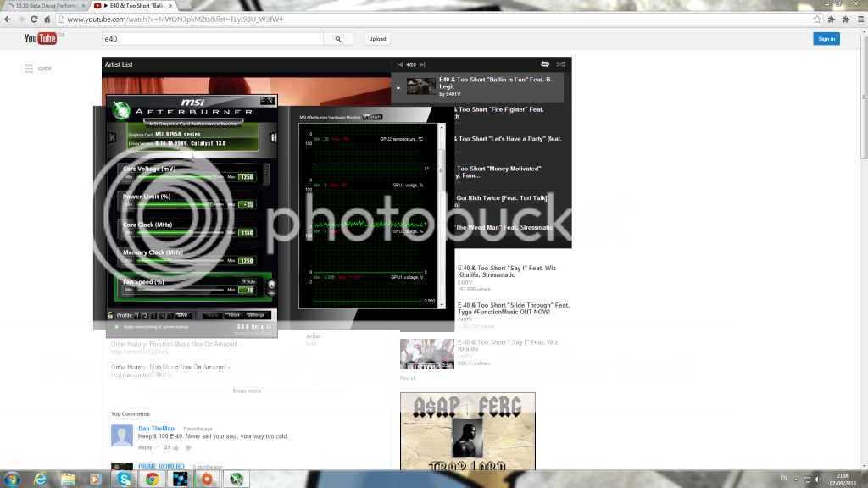Click the YouTube search field

(x=213, y=39)
